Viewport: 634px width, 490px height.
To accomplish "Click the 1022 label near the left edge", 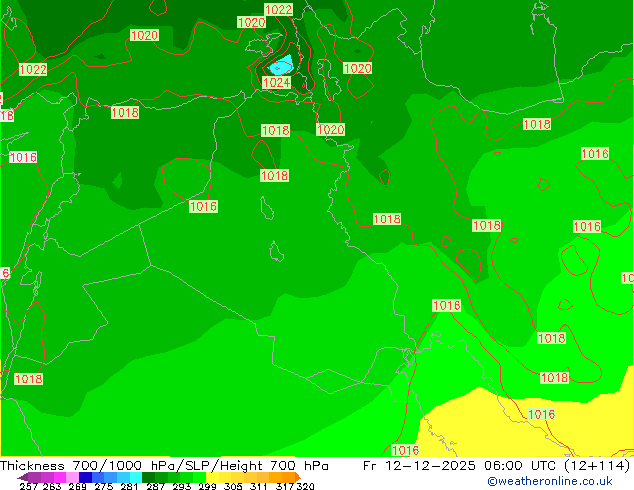I will tap(33, 70).
